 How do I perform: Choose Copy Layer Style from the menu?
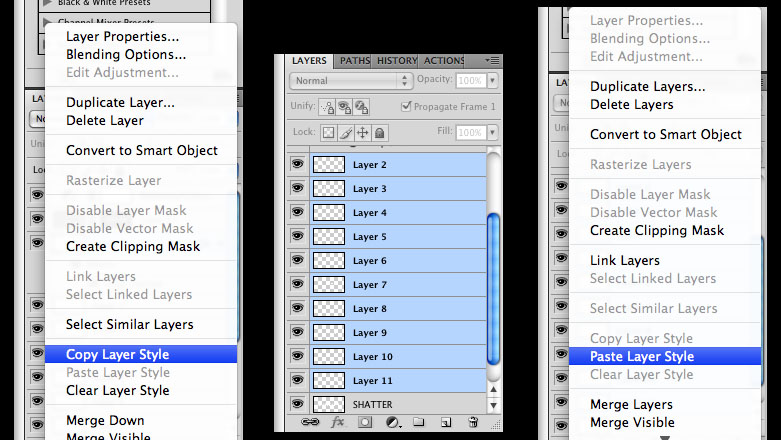coord(141,354)
